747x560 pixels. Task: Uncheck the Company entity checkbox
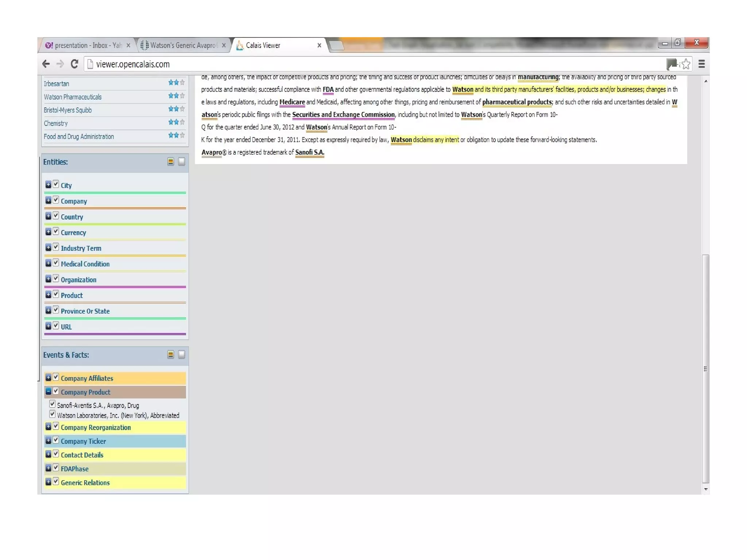pyautogui.click(x=56, y=200)
